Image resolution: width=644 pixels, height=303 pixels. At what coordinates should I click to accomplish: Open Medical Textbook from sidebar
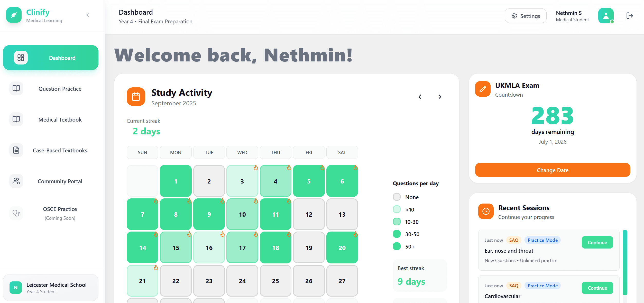60,120
